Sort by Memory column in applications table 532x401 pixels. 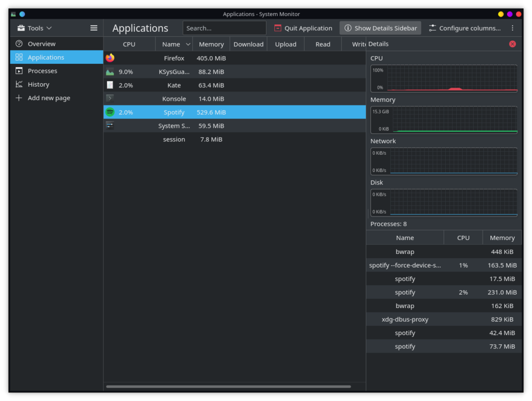pos(211,44)
